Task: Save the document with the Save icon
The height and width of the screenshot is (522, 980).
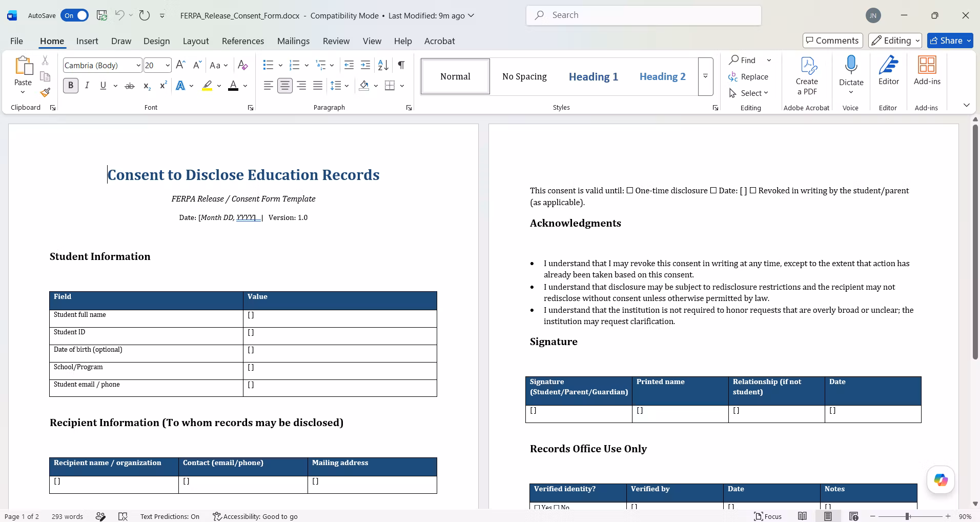Action: 102,15
